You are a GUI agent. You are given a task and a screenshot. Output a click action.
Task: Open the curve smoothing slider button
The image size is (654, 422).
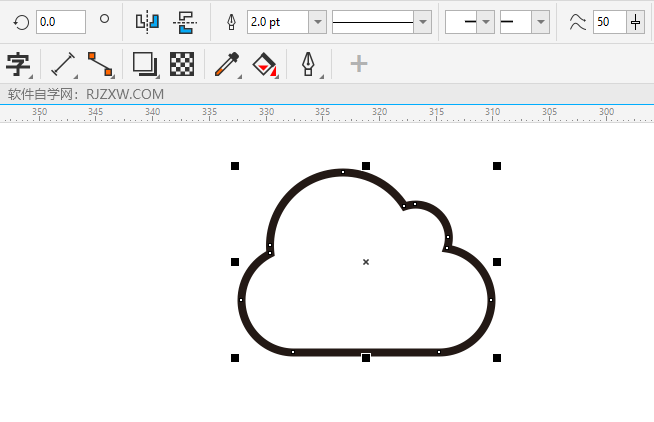(x=635, y=22)
